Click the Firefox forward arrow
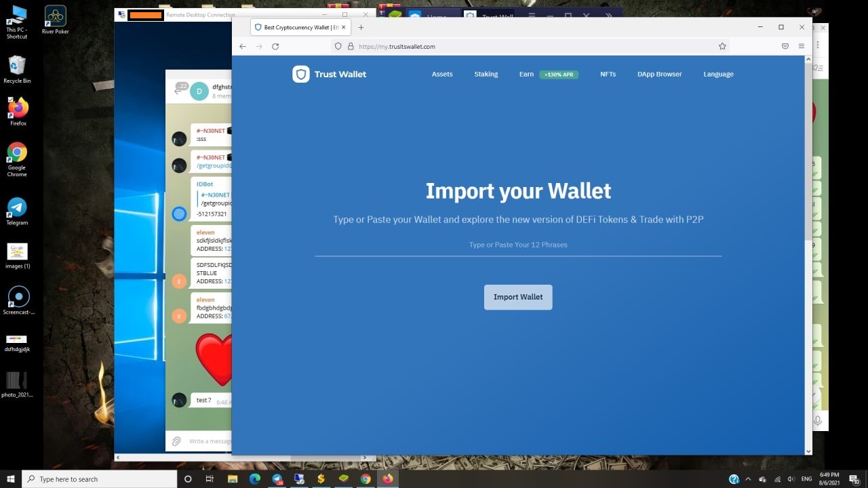The height and width of the screenshot is (488, 868). 259,46
